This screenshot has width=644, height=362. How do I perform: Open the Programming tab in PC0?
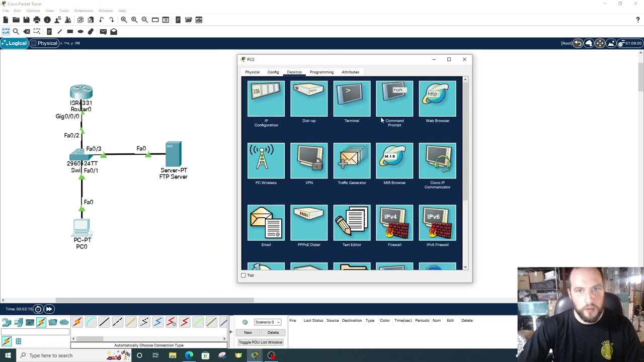click(321, 72)
